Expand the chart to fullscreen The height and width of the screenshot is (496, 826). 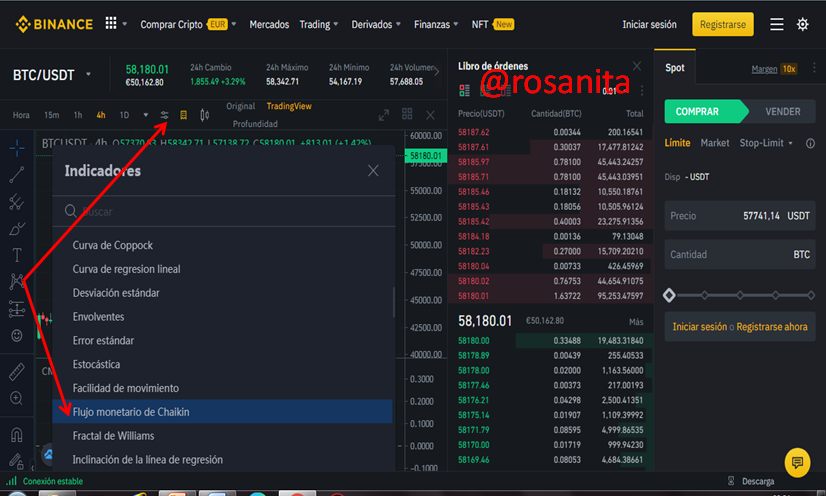pos(384,115)
